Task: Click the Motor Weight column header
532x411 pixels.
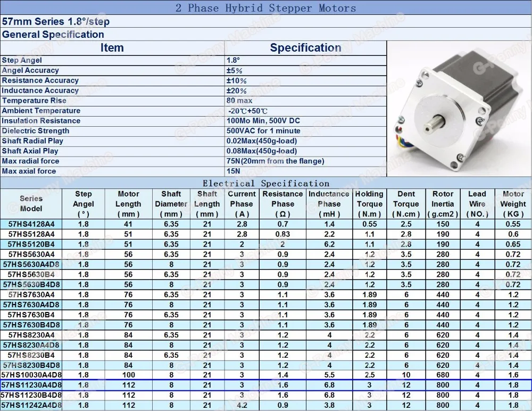Action: [513, 204]
